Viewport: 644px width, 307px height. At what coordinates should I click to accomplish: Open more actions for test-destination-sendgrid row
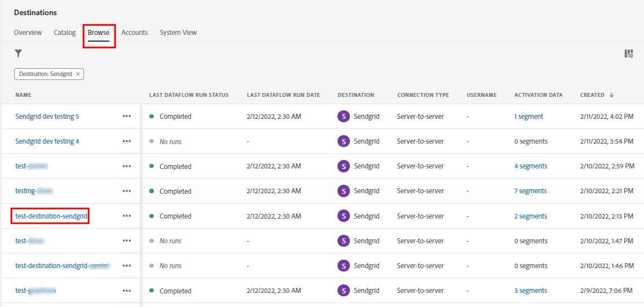127,216
